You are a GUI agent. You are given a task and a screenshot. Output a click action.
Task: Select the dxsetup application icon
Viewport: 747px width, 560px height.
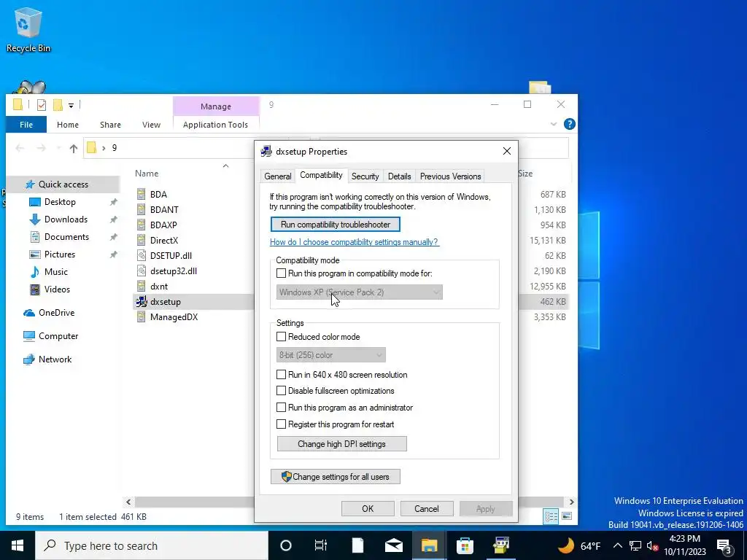(141, 301)
